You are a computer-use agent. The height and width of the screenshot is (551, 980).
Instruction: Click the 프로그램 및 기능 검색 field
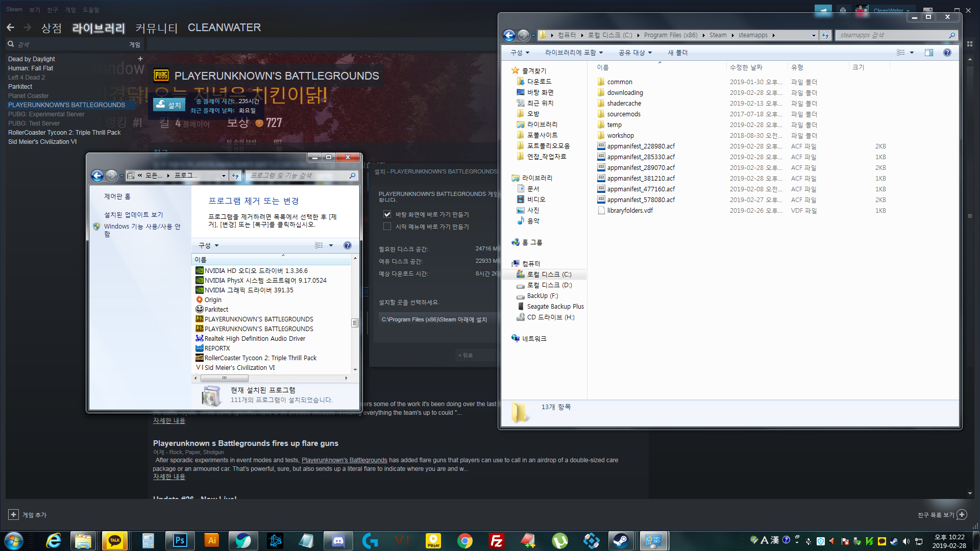302,176
